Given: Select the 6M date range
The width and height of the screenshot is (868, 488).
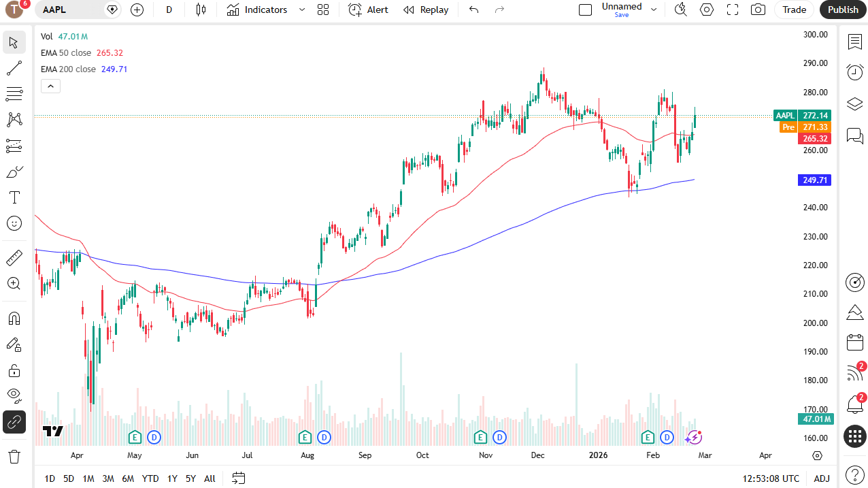Looking at the screenshot, I should click(x=128, y=478).
